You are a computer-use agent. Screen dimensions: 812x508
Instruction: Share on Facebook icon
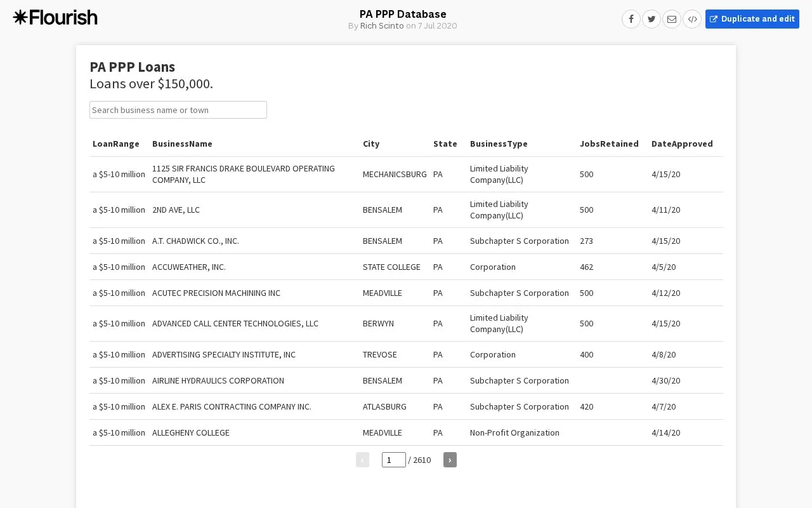[x=631, y=19]
